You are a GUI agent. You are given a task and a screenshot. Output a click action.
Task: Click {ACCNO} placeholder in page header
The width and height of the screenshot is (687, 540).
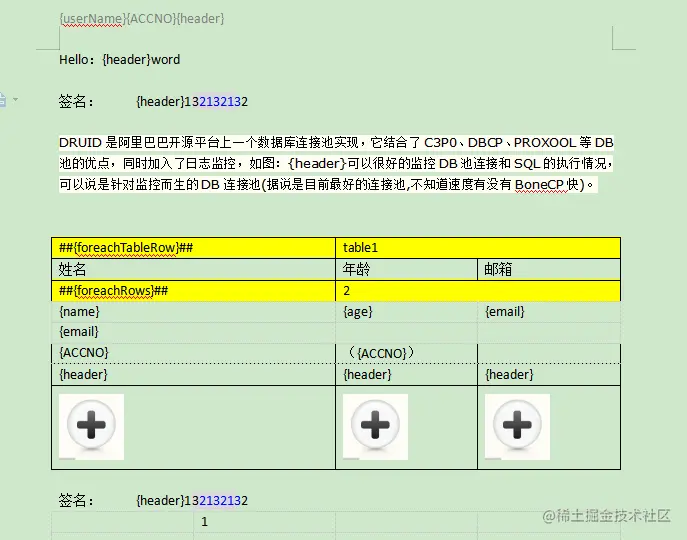click(151, 19)
